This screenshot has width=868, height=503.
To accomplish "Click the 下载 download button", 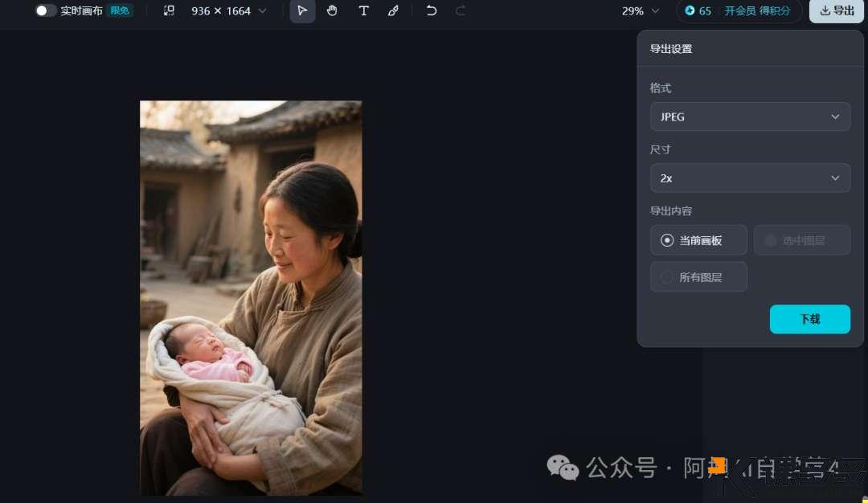I will pos(809,319).
